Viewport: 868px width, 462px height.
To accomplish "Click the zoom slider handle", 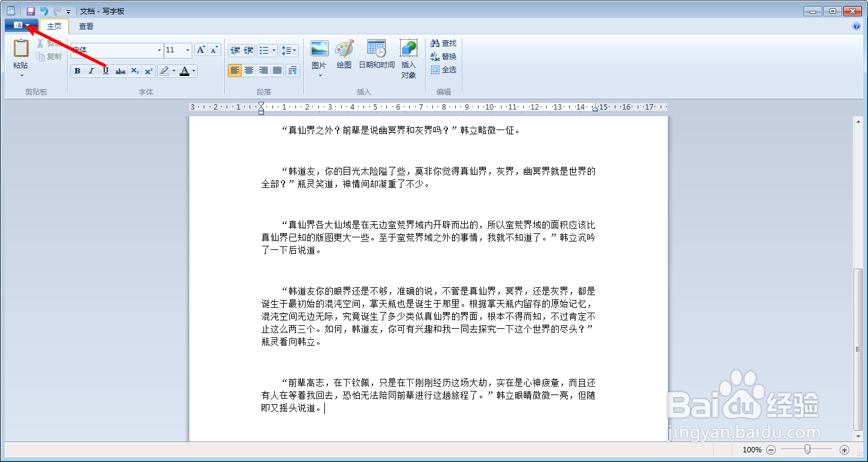I will point(807,449).
